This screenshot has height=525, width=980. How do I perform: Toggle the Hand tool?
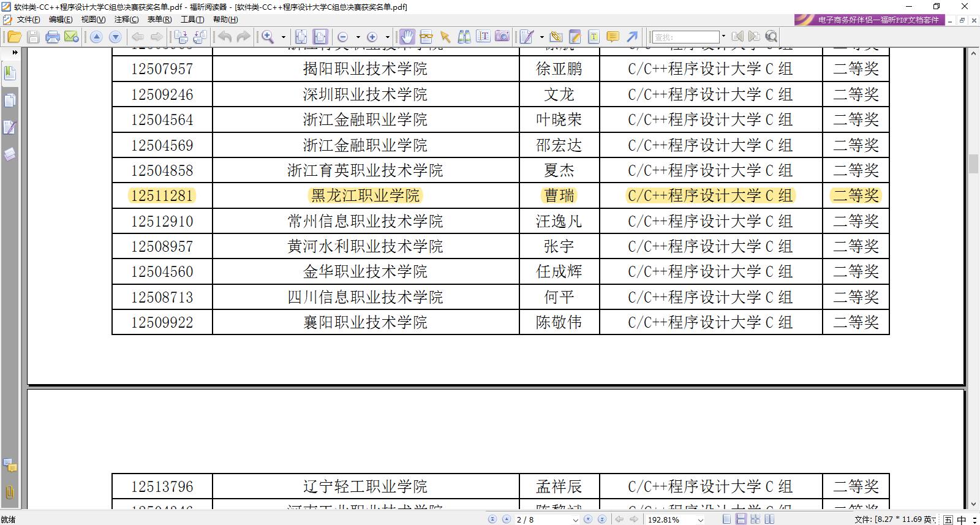[407, 37]
